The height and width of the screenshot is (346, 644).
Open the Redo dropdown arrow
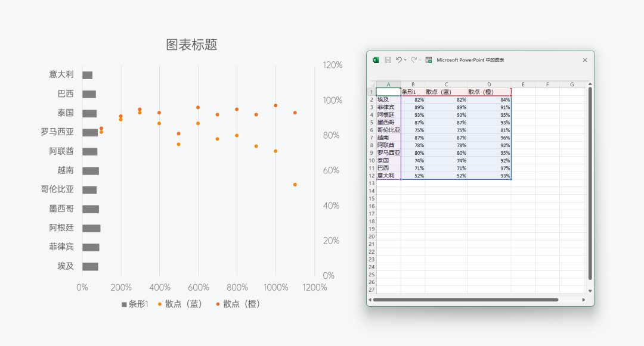click(x=421, y=60)
